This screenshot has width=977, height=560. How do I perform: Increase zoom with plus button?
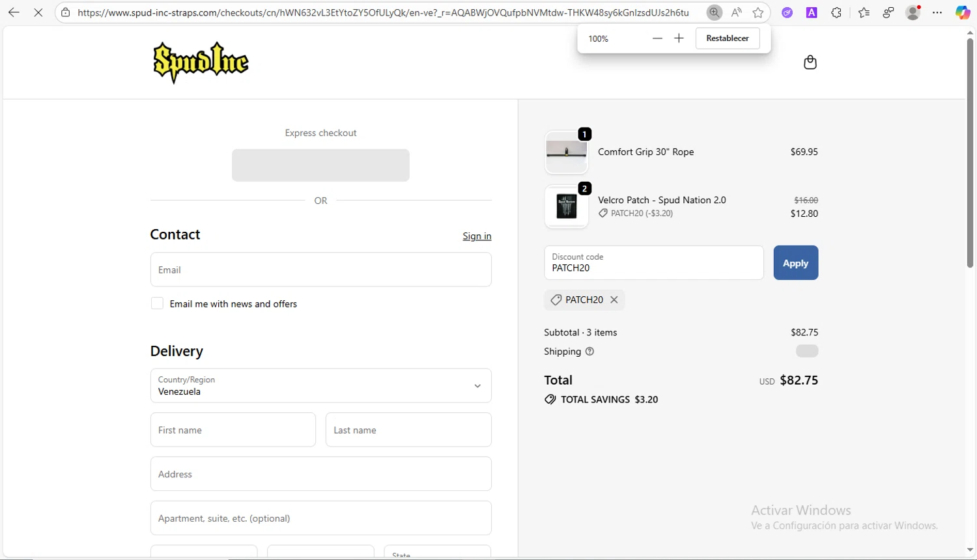coord(679,38)
